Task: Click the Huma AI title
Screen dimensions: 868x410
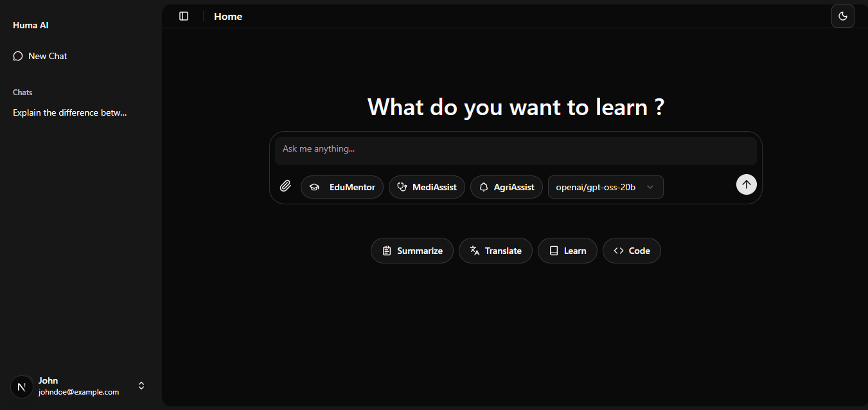Action: point(31,25)
